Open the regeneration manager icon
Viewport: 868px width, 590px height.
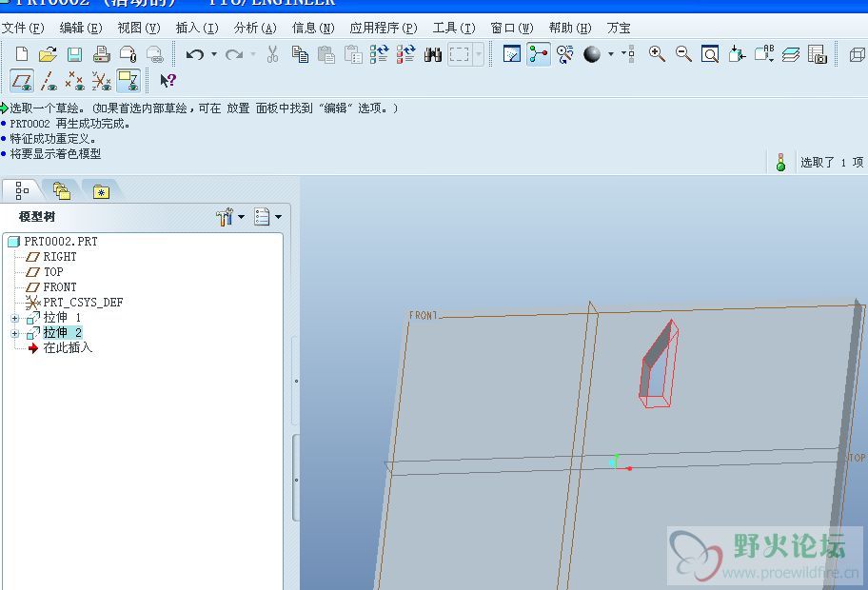[405, 54]
